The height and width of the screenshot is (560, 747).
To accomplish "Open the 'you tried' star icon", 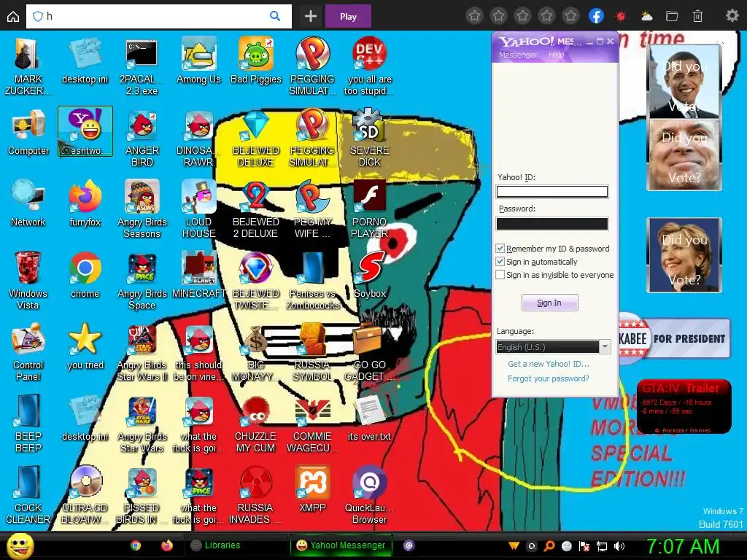I will (x=85, y=346).
